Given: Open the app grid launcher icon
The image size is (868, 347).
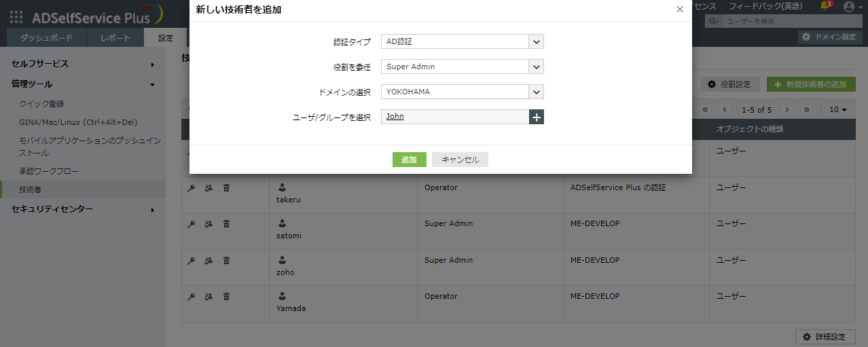Looking at the screenshot, I should 16,17.
